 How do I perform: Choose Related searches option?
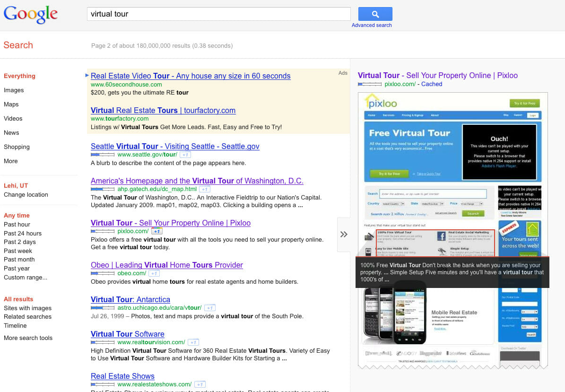coord(28,317)
